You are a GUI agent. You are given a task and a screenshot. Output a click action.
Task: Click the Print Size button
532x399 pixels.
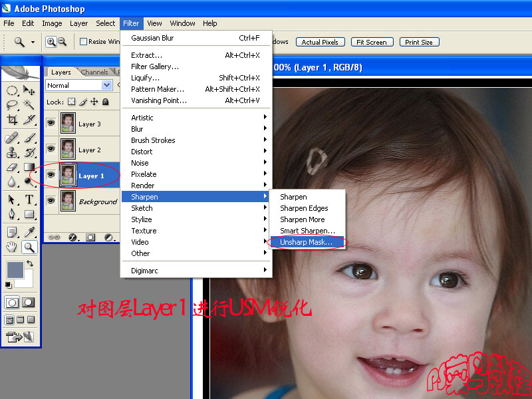[x=420, y=42]
